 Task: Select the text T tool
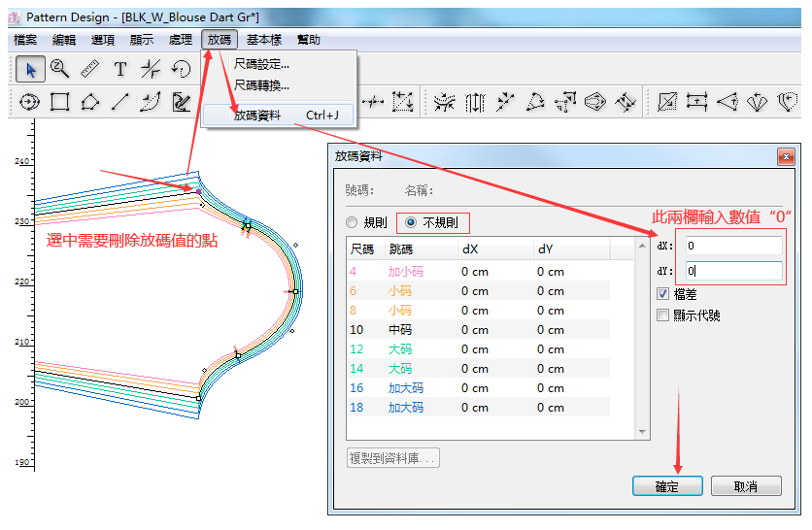pyautogui.click(x=120, y=69)
